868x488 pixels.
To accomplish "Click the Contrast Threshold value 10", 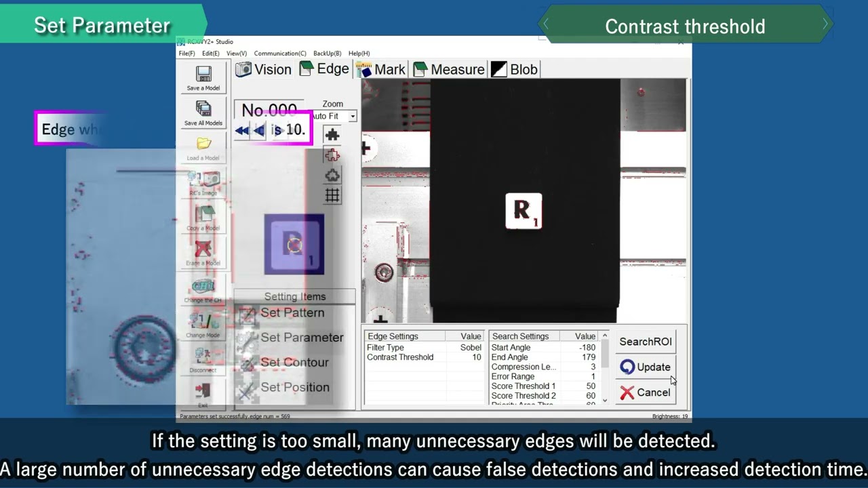I will click(x=476, y=357).
